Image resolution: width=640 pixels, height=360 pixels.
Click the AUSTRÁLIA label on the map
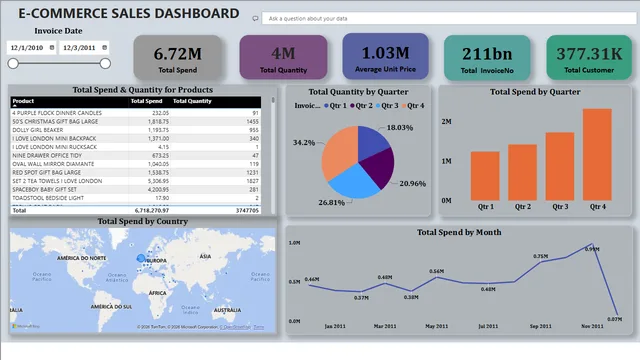point(227,310)
